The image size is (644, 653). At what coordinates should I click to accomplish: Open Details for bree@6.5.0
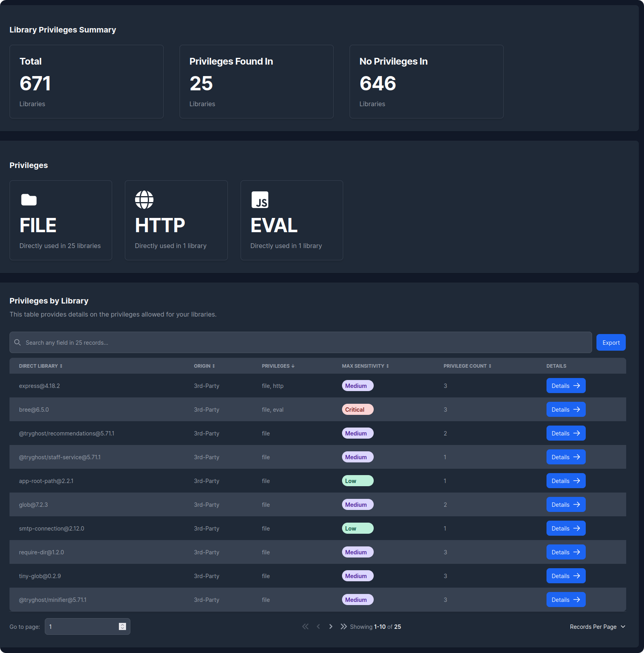(566, 409)
